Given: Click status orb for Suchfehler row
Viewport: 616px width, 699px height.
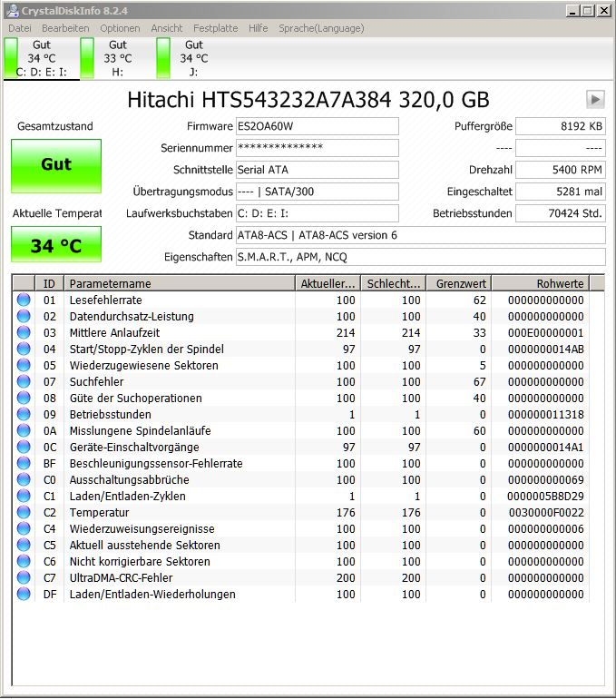Looking at the screenshot, I should point(24,381).
